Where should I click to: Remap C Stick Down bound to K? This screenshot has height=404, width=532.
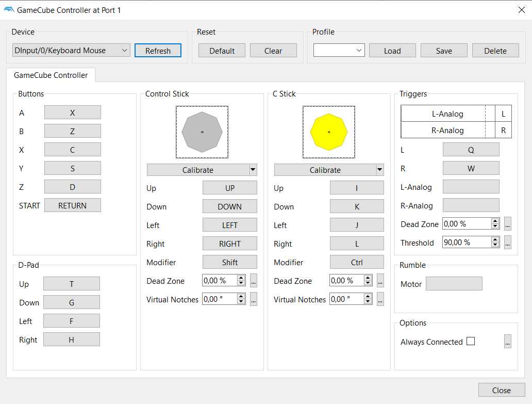click(357, 206)
